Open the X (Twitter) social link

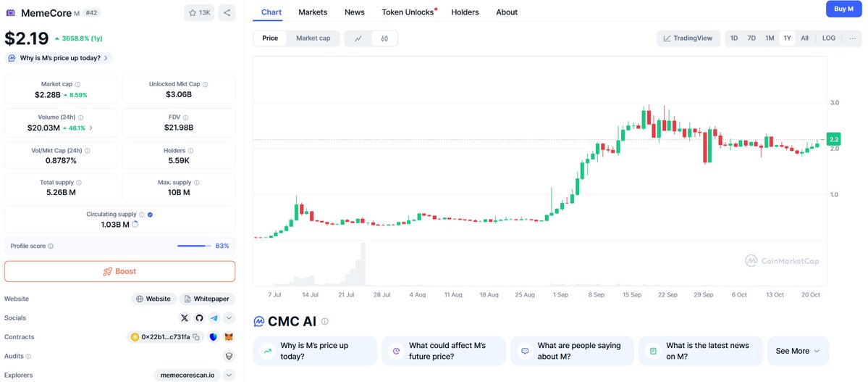(185, 318)
